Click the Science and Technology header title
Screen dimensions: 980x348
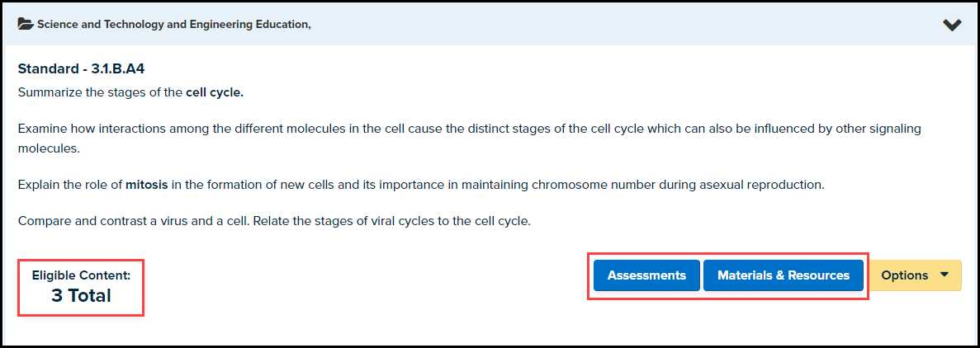pyautogui.click(x=173, y=25)
